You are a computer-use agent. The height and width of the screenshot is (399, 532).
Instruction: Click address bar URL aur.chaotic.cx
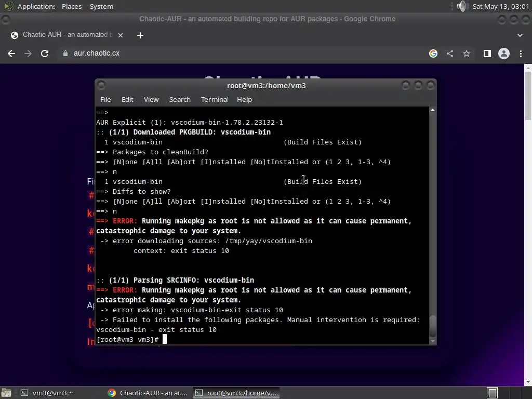(96, 54)
